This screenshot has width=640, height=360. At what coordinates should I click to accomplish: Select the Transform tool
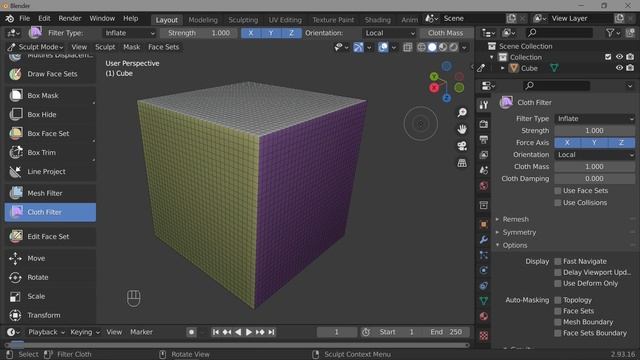50,315
